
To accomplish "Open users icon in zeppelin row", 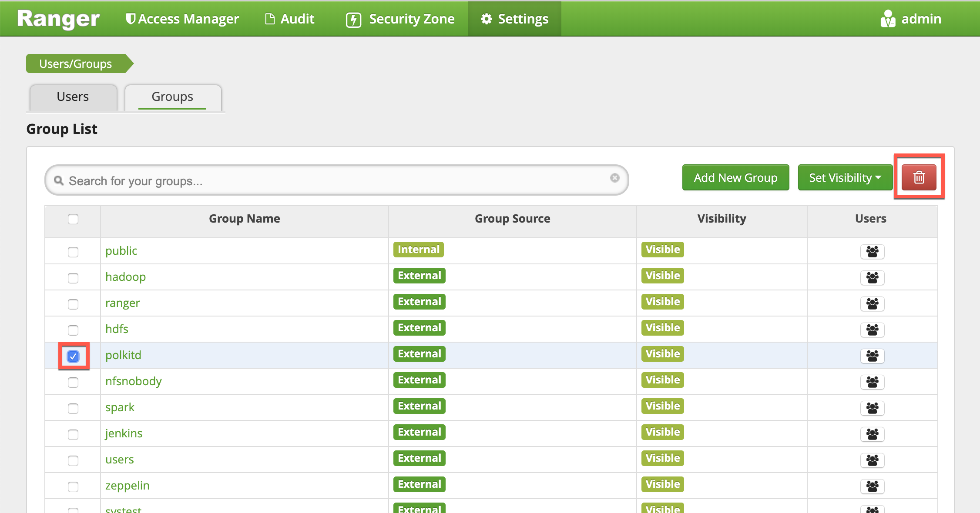I will pyautogui.click(x=872, y=486).
